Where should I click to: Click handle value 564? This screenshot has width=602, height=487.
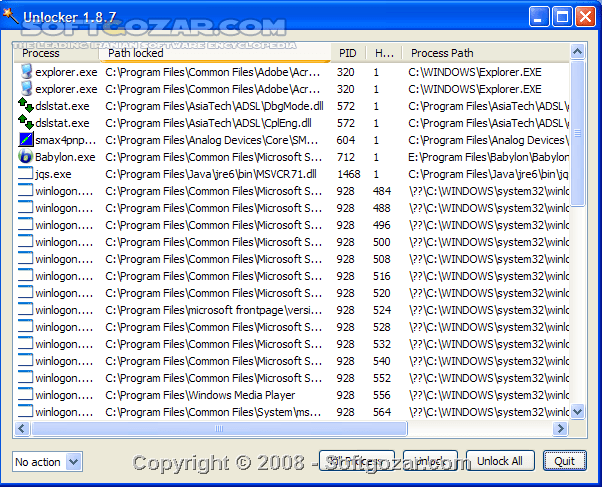point(382,412)
